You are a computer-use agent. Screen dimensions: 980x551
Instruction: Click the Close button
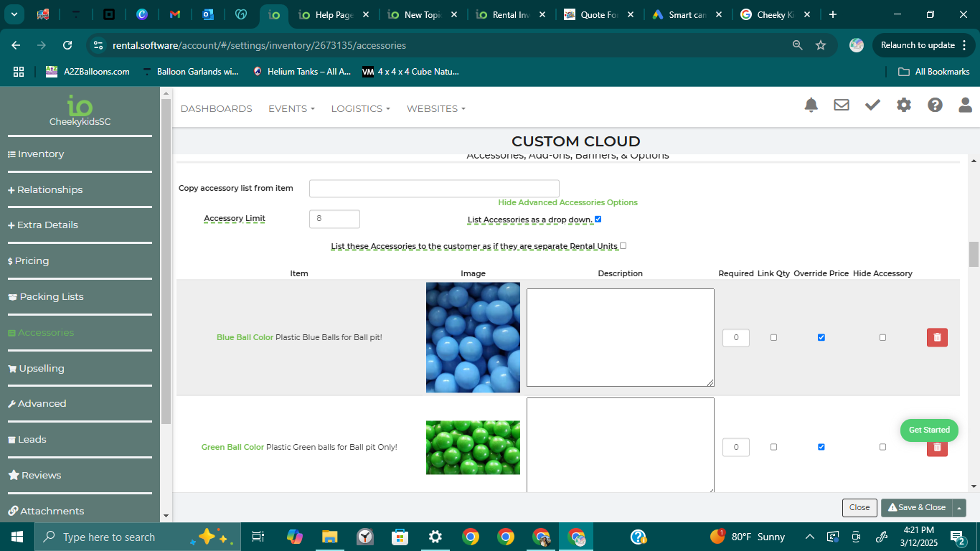(x=859, y=508)
